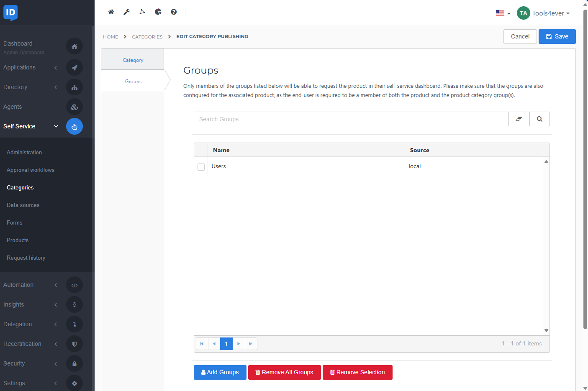Screen dimensions: 588x391
Task: Click the eraser icon to clear search
Action: [x=519, y=119]
